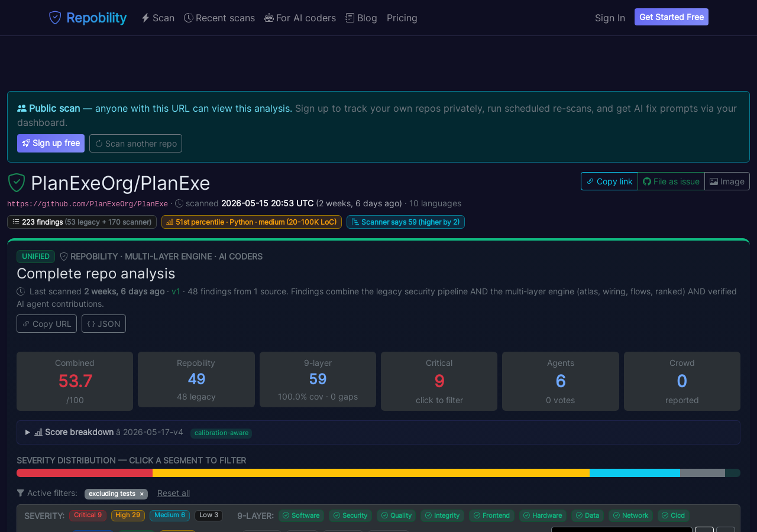This screenshot has width=757, height=532.
Task: Toggle the High 29 severity filter
Action: tap(128, 515)
